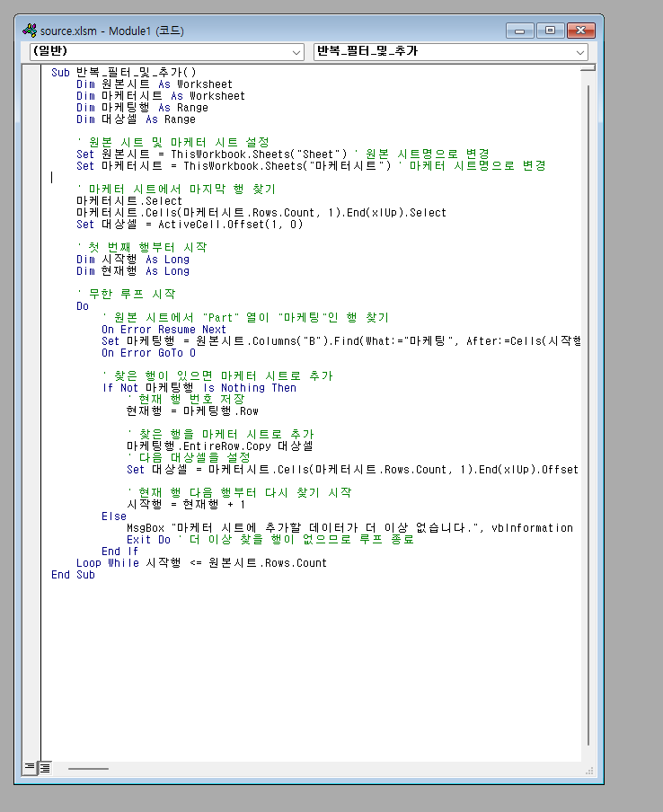Switch to Full Module View button
663x812 pixels.
[45, 767]
